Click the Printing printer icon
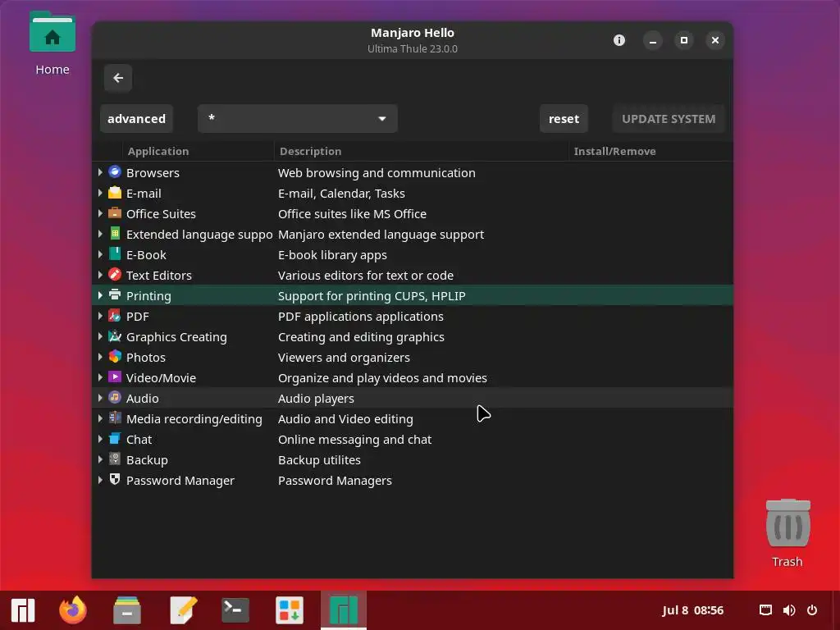 click(x=115, y=295)
